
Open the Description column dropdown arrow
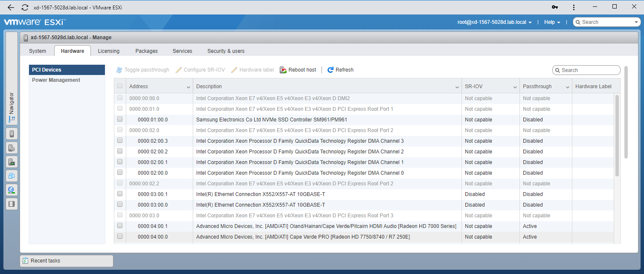coord(457,87)
